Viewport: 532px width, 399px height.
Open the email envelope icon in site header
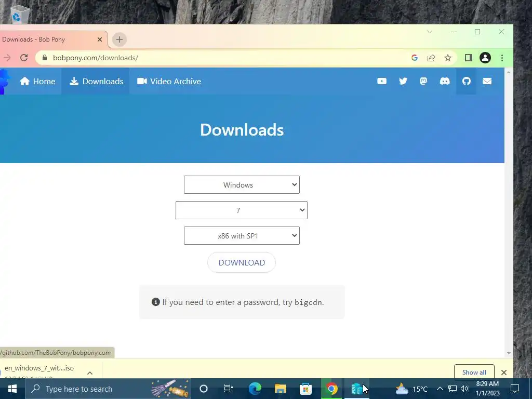coord(487,81)
